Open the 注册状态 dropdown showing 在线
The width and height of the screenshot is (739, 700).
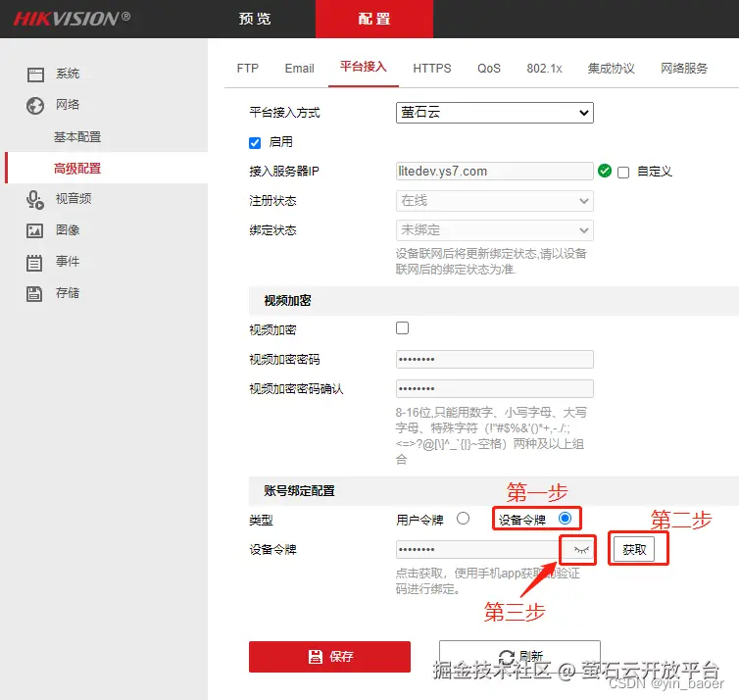point(494,201)
